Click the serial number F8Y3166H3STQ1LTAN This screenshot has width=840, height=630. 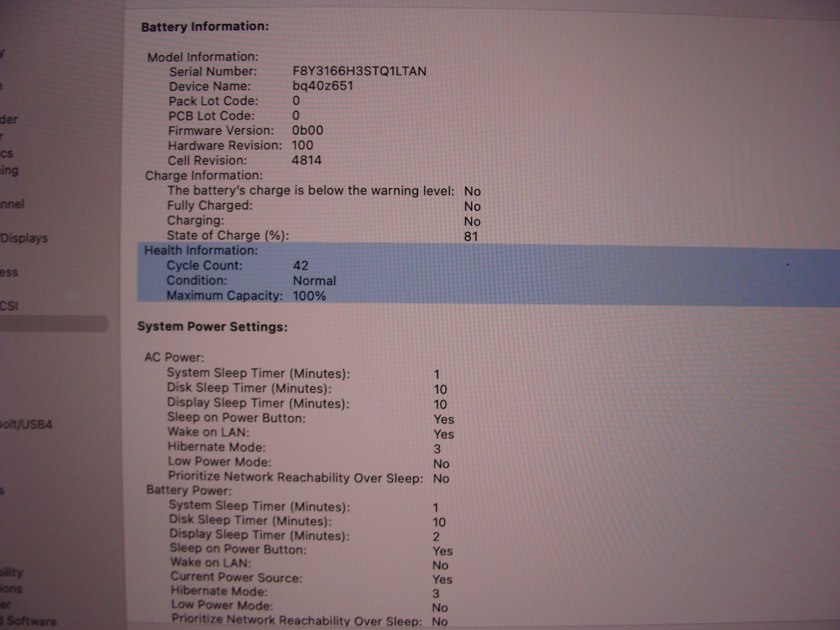tap(359, 71)
